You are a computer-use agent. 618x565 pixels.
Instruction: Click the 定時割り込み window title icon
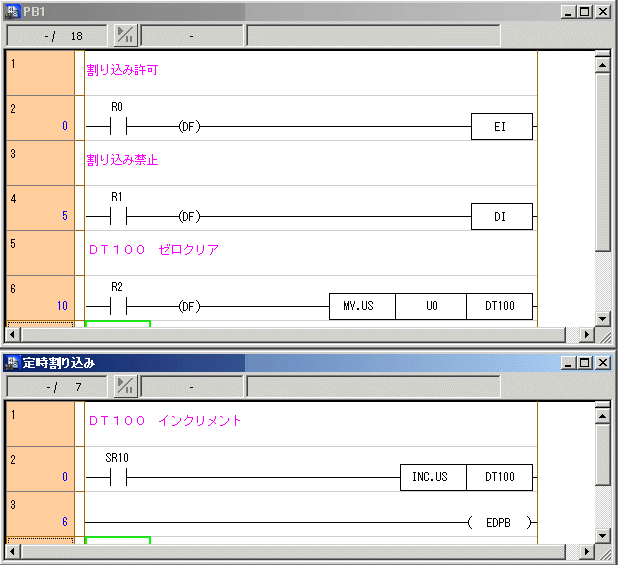click(12, 362)
